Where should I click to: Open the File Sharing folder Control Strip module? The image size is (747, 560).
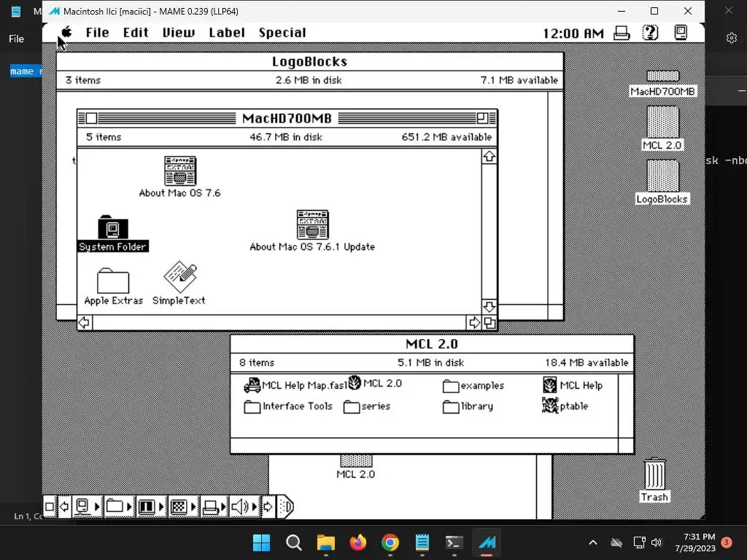coord(119,507)
